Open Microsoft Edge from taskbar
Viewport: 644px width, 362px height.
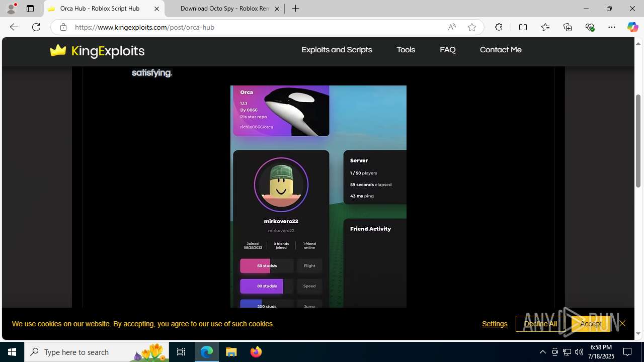coord(207,352)
